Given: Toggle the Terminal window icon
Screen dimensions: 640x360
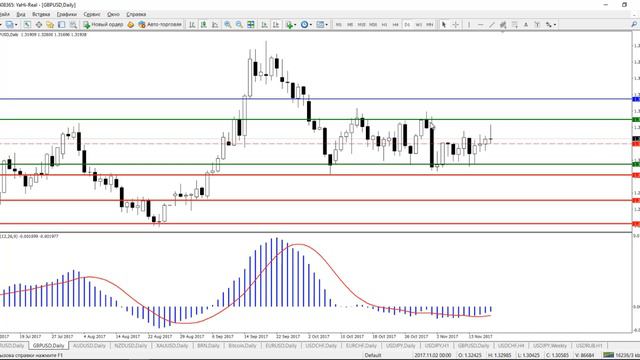Looking at the screenshot, I should [x=61, y=24].
